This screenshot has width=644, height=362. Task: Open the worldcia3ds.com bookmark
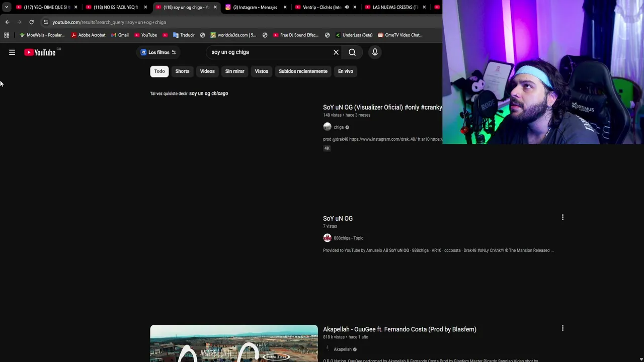coord(233,35)
